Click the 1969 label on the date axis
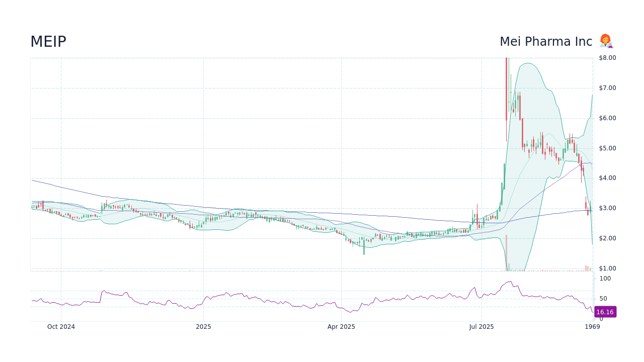 tap(592, 326)
